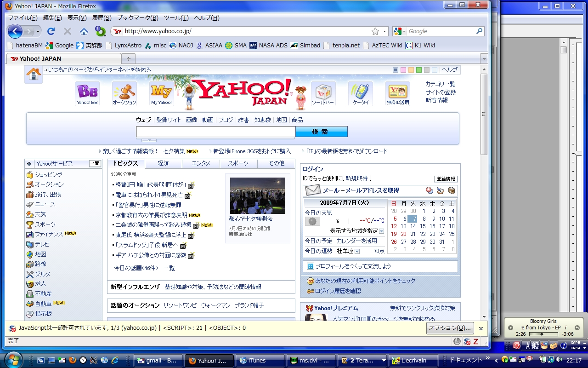The width and height of the screenshot is (588, 368).
Task: Select the yellow page color swatch
Action: (x=411, y=70)
